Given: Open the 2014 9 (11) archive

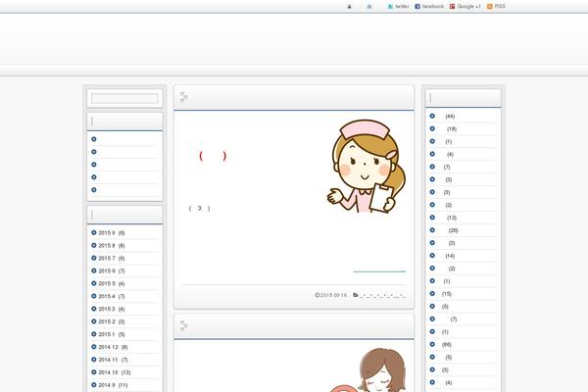Looking at the screenshot, I should pos(113,385).
